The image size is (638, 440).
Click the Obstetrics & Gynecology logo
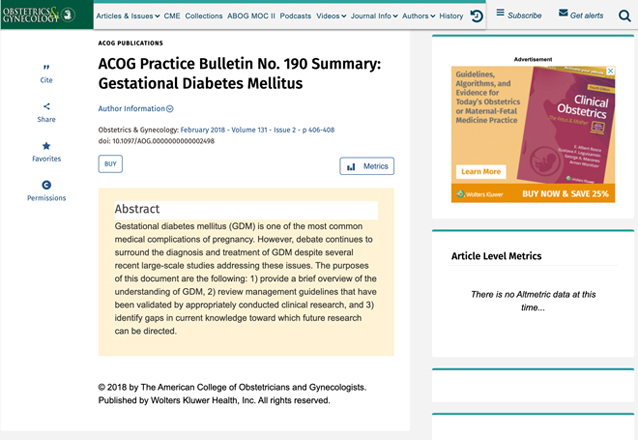(39, 15)
